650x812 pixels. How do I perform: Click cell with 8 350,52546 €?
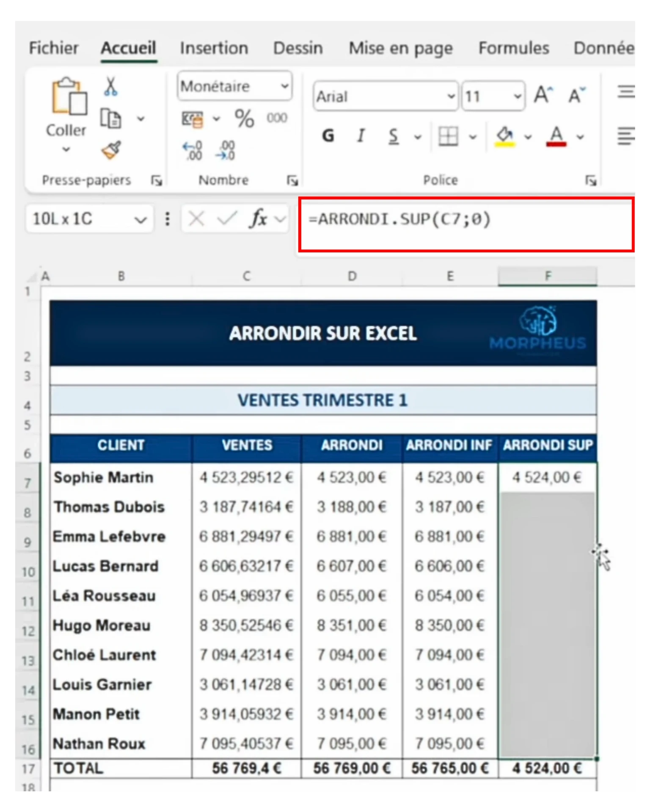(246, 625)
